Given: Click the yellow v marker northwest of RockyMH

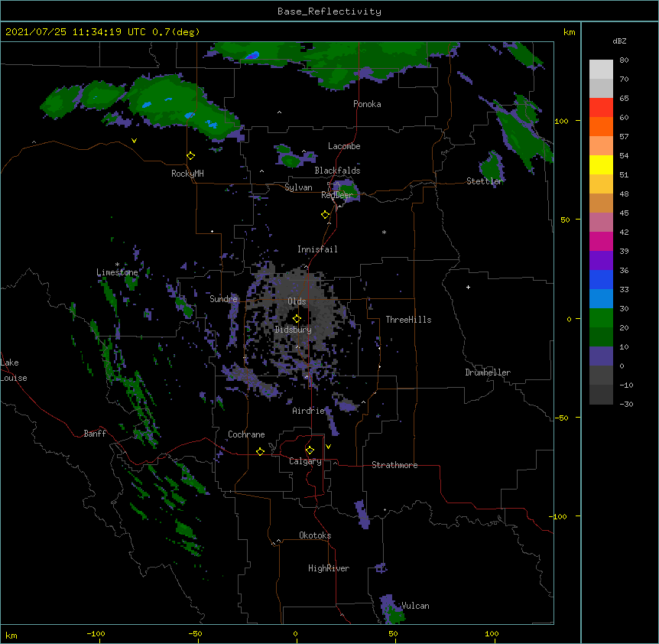Looking at the screenshot, I should click(134, 141).
